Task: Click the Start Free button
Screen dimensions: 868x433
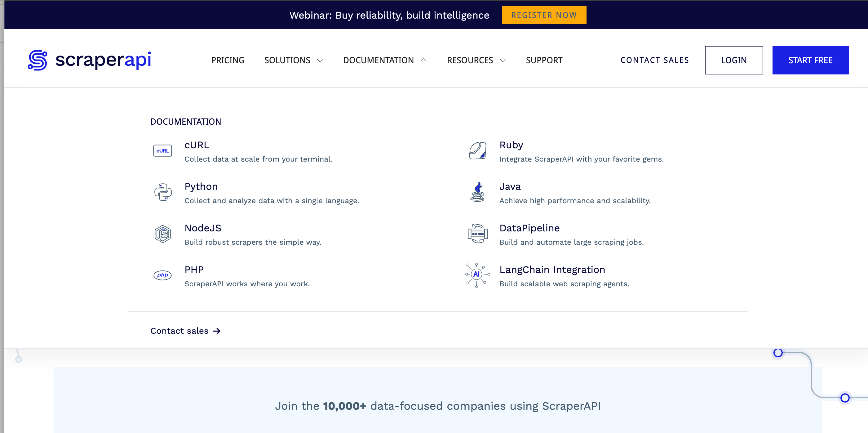Action: point(810,60)
